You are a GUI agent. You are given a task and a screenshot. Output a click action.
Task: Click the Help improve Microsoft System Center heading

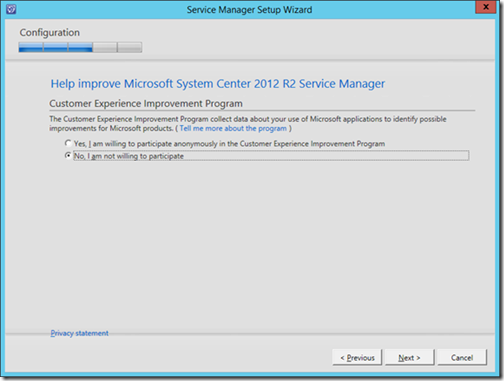coord(218,84)
